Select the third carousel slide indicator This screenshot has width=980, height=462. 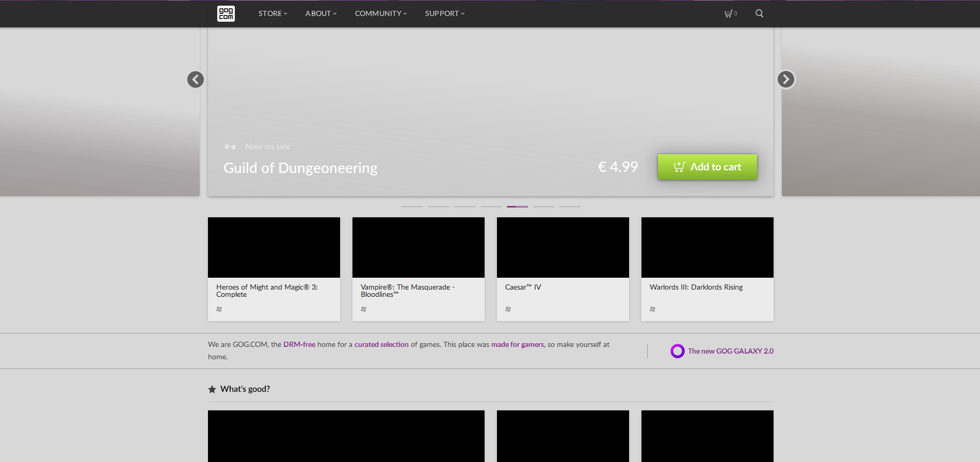click(x=464, y=206)
